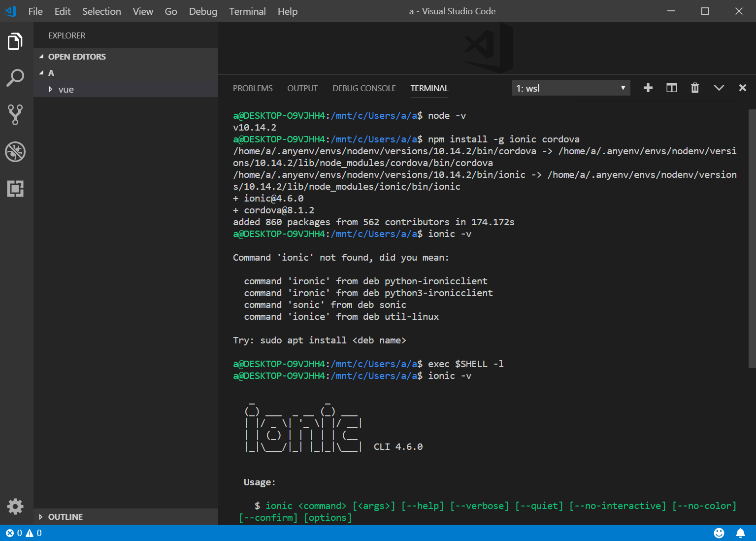Open the Manage gear settings icon
Viewport: 756px width, 541px height.
(x=15, y=506)
